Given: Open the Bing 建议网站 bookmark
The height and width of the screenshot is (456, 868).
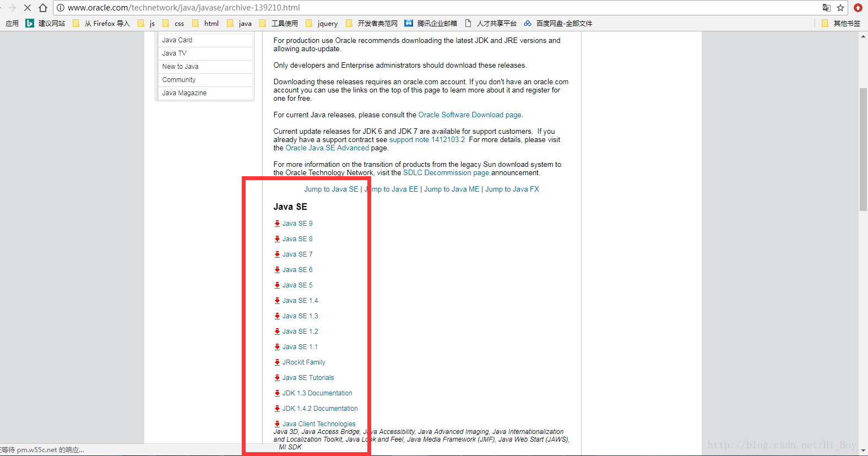Looking at the screenshot, I should (x=45, y=23).
